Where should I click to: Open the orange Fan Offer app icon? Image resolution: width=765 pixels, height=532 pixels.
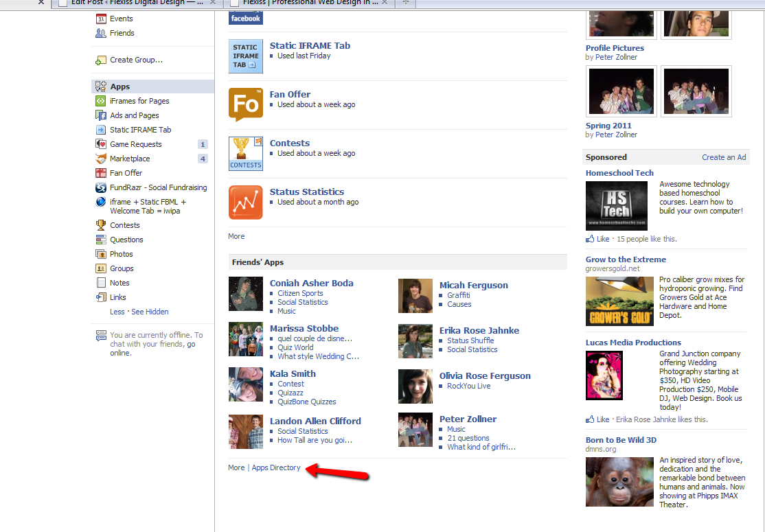[246, 105]
